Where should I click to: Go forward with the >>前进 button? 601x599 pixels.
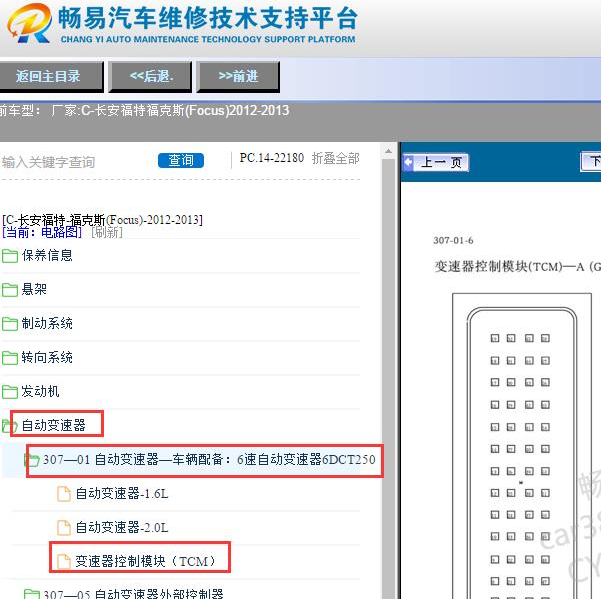tap(238, 76)
